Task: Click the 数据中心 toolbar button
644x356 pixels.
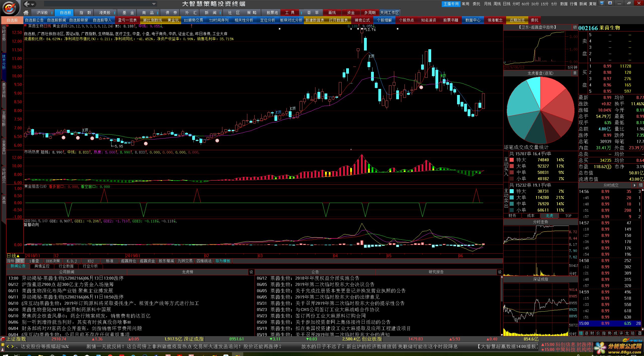Action: (473, 20)
